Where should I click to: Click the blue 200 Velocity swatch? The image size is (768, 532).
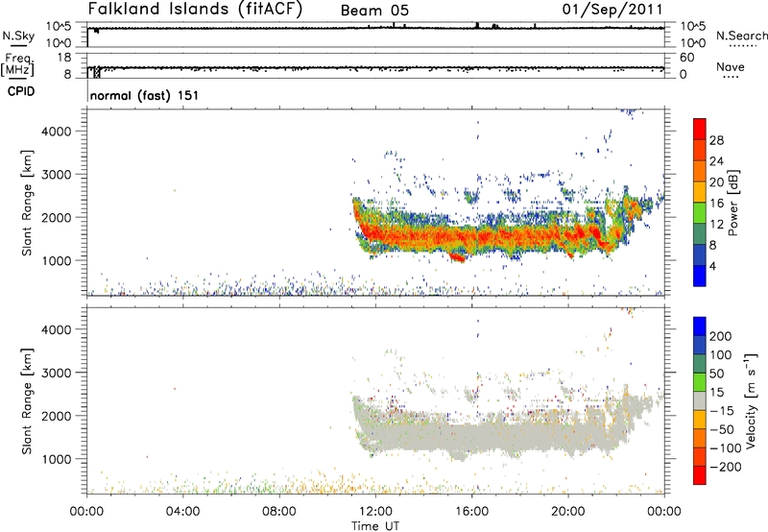click(700, 326)
